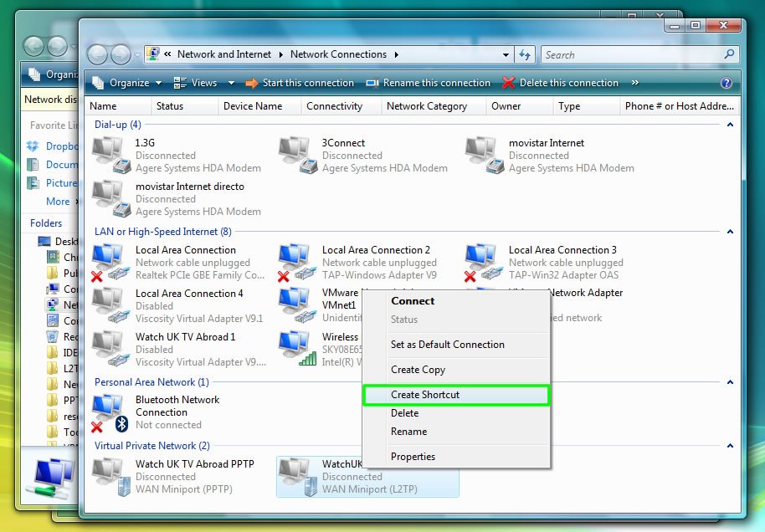The image size is (765, 532).
Task: Open Help with the blue question mark
Action: (x=726, y=83)
